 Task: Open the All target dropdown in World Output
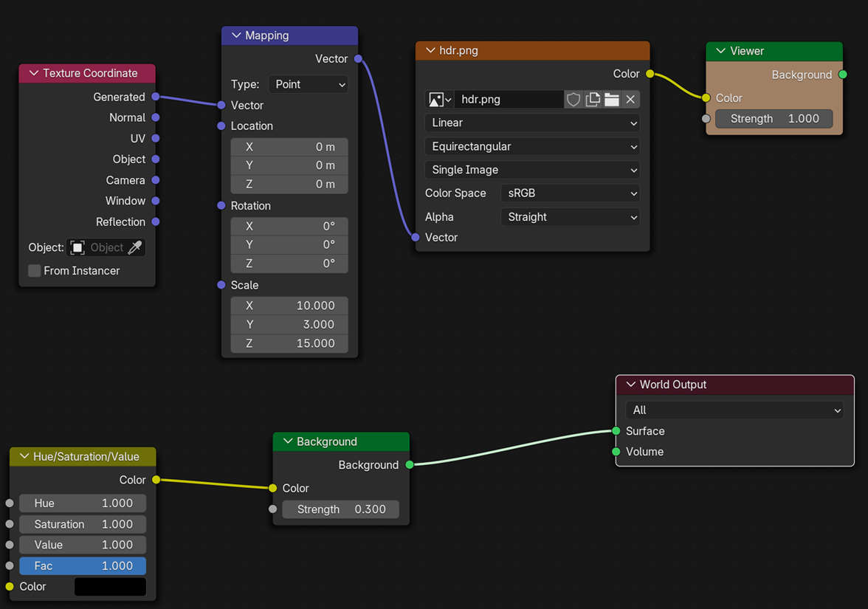tap(734, 410)
